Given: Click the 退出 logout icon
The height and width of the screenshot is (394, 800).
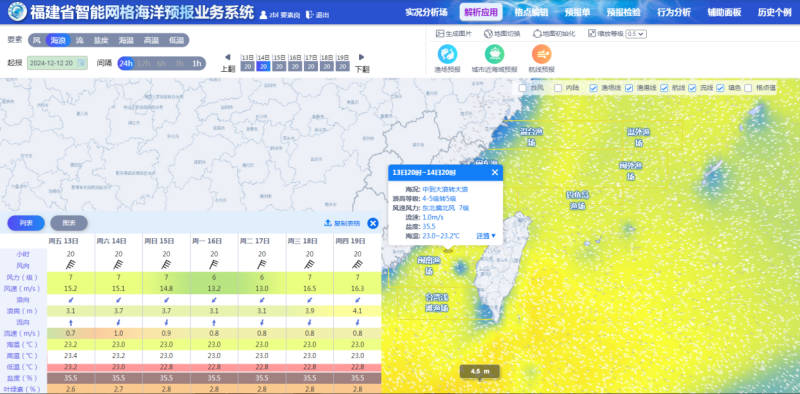Looking at the screenshot, I should click(x=309, y=15).
